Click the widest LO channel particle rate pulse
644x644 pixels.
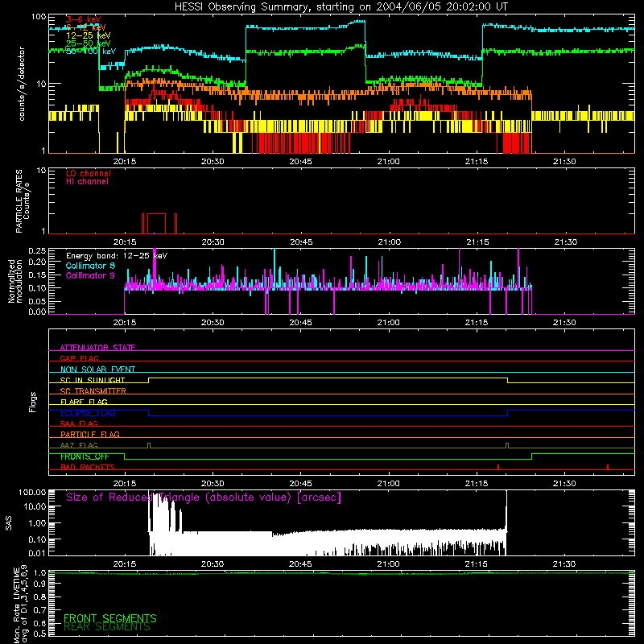tap(156, 224)
